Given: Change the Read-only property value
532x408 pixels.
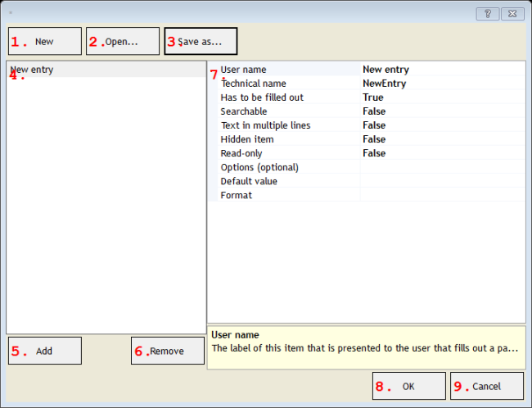Looking at the screenshot, I should [x=442, y=153].
